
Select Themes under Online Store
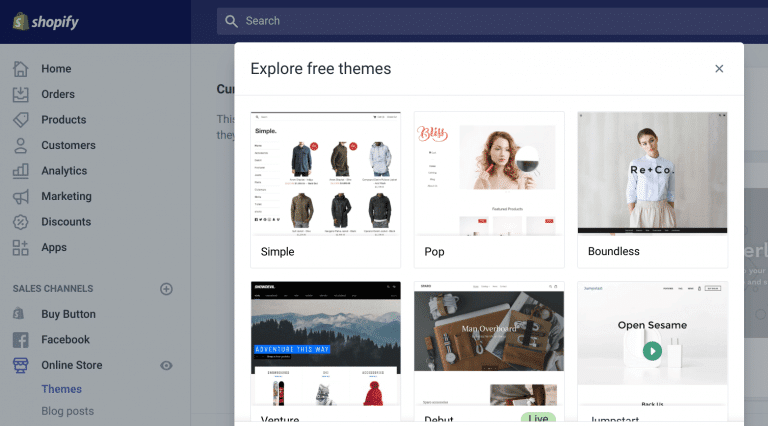[x=62, y=389]
